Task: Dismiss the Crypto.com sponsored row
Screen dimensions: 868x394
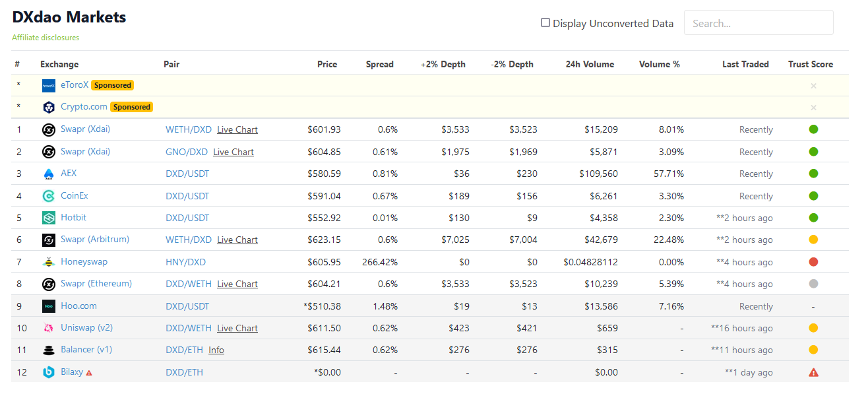Action: (813, 108)
